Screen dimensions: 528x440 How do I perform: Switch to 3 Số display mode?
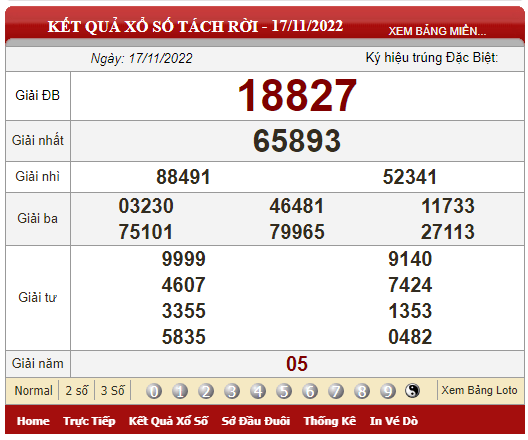coord(112,391)
